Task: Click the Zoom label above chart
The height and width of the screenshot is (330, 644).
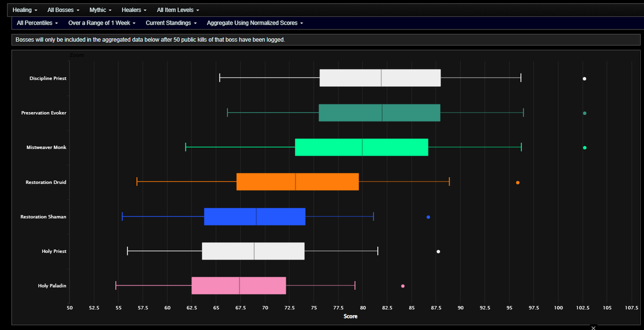Action: pos(77,55)
